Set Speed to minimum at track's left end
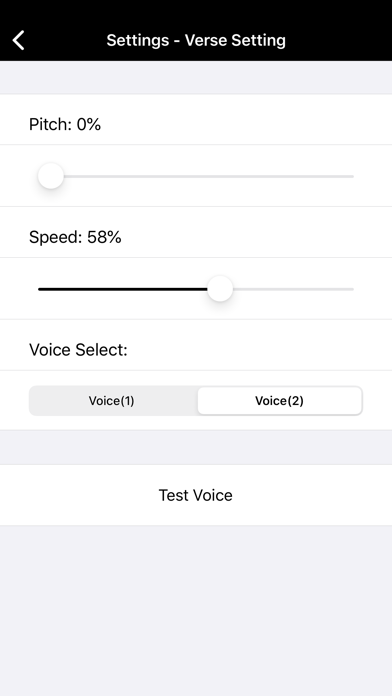This screenshot has width=392, height=696. [40, 289]
